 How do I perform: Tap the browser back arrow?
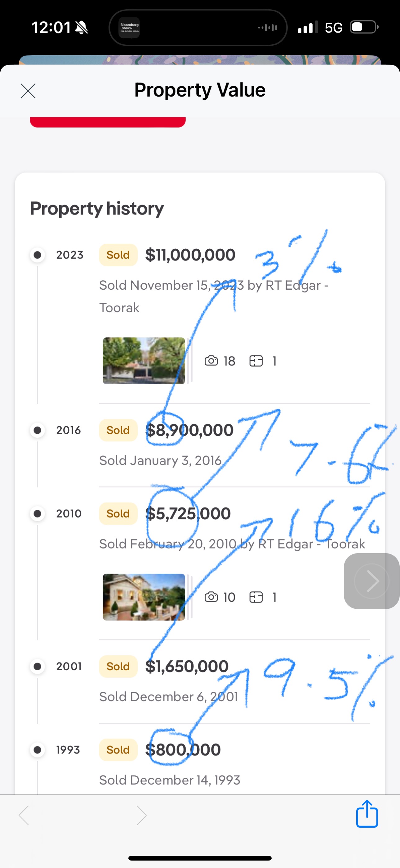24,816
